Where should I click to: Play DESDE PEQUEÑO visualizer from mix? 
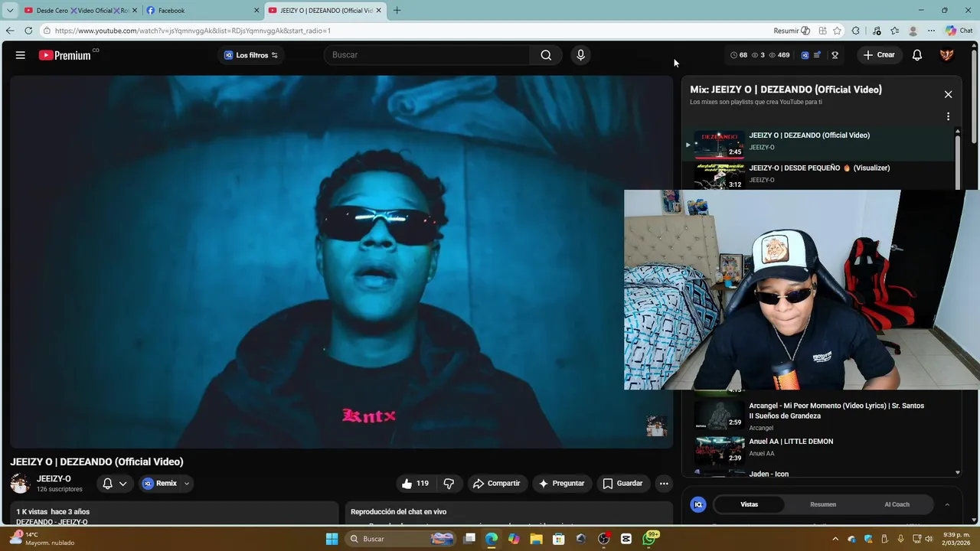[819, 175]
